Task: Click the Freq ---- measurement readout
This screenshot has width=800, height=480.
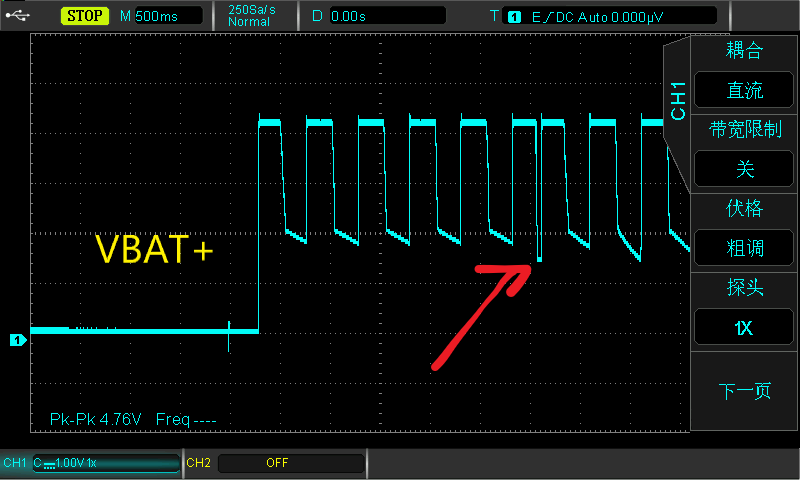Action: coord(186,419)
